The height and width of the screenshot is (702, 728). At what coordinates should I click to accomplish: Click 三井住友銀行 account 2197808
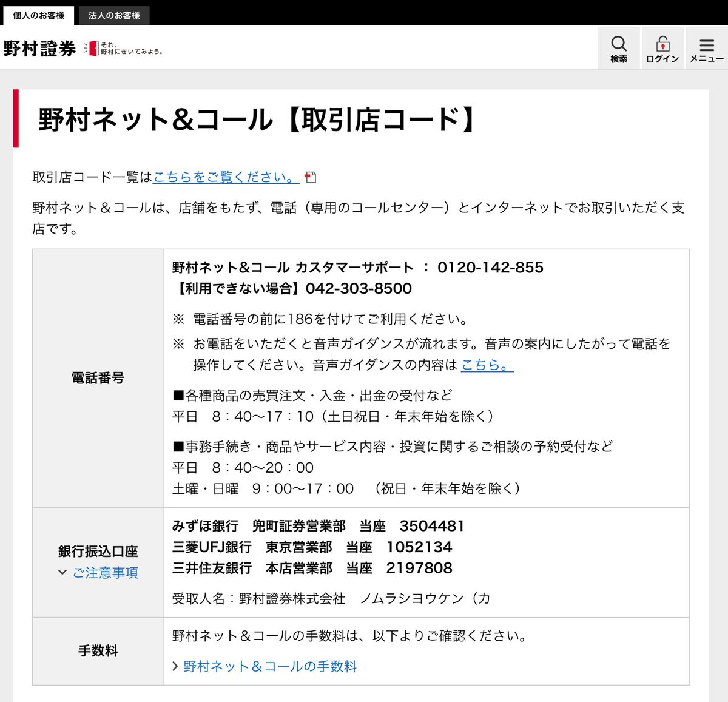click(x=312, y=569)
